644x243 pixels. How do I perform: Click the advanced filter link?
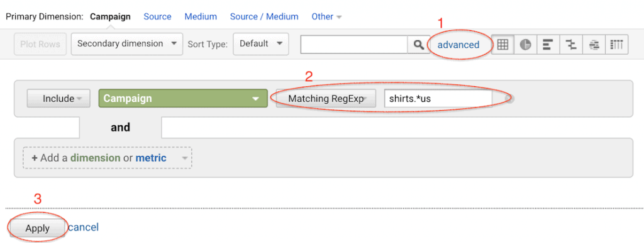click(x=458, y=45)
